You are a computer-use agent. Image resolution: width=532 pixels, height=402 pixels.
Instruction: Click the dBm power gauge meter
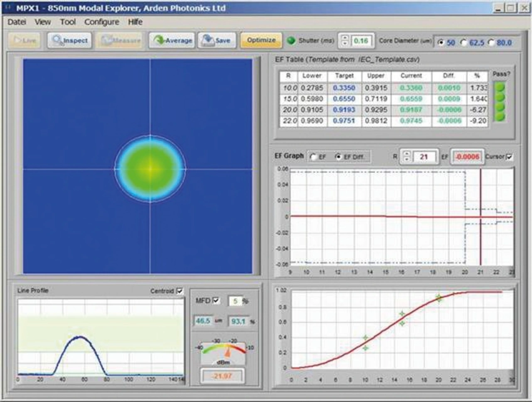(223, 353)
